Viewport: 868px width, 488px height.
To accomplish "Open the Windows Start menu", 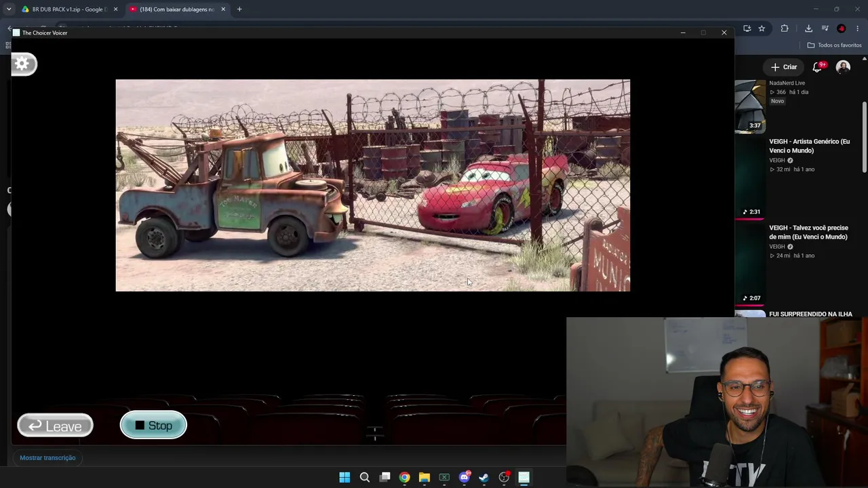I will pos(344,477).
